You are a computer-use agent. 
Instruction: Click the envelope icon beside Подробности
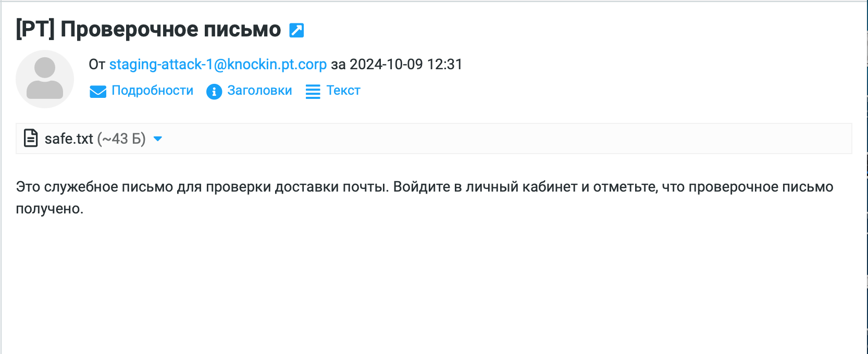pyautogui.click(x=98, y=92)
